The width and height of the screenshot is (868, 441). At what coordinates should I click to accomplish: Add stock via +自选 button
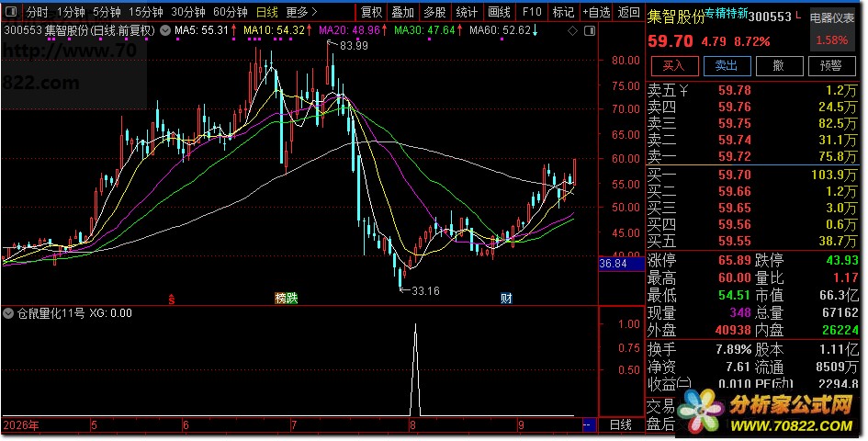coord(596,12)
